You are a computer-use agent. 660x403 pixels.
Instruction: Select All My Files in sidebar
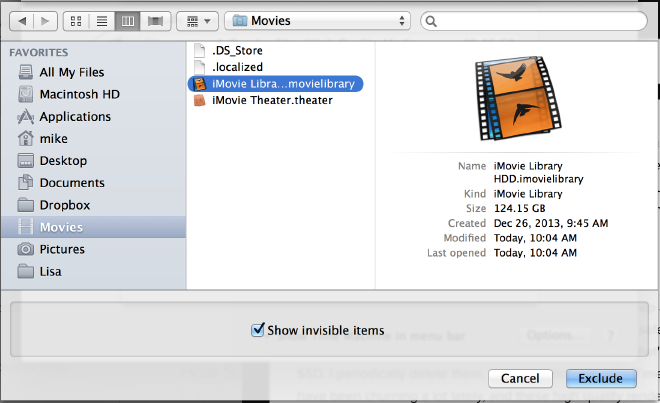pyautogui.click(x=93, y=72)
